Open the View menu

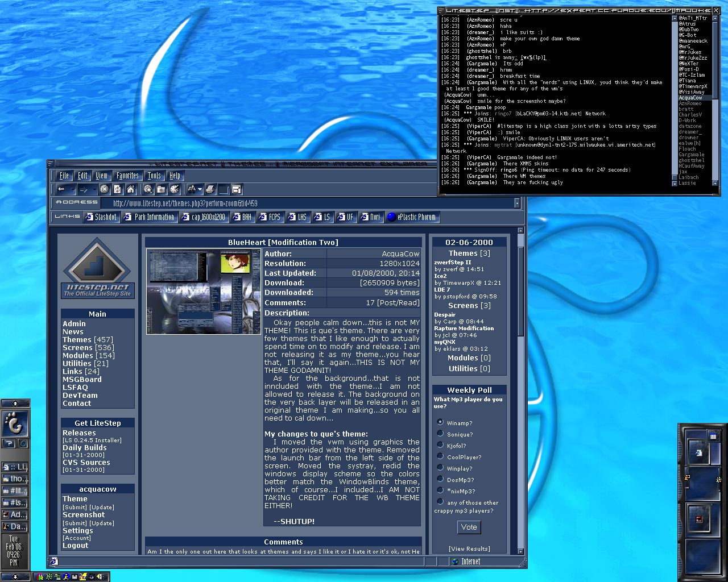102,176
